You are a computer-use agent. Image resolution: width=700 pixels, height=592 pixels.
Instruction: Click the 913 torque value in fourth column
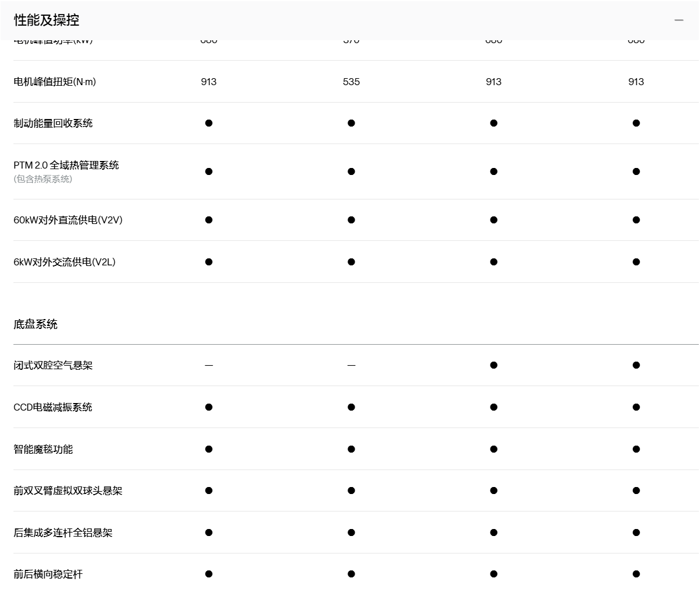(636, 82)
